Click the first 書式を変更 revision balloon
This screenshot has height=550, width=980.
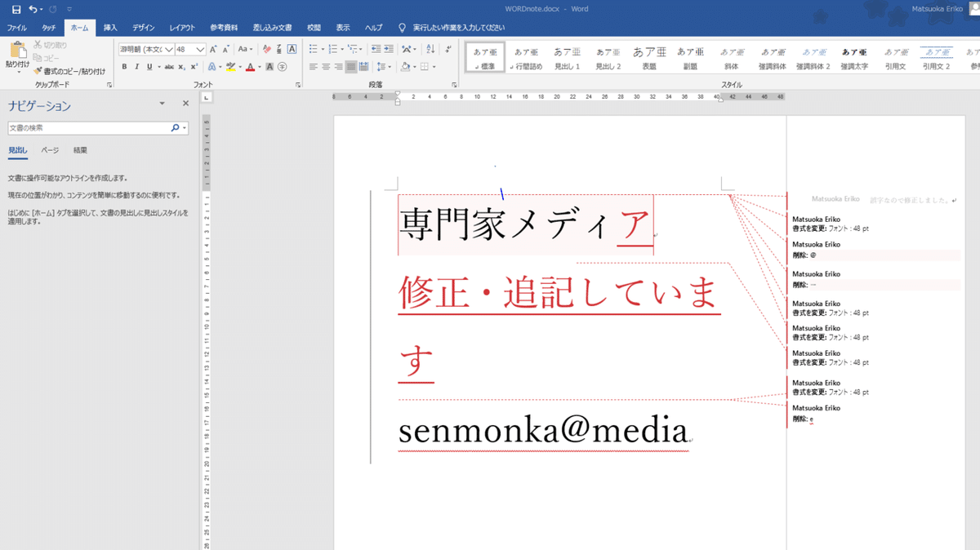pos(831,224)
